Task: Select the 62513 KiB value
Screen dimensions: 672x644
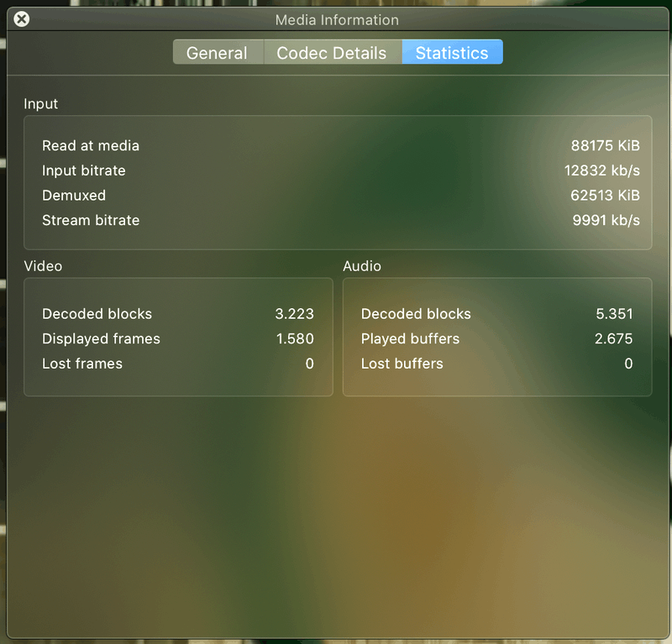Action: [x=605, y=196]
